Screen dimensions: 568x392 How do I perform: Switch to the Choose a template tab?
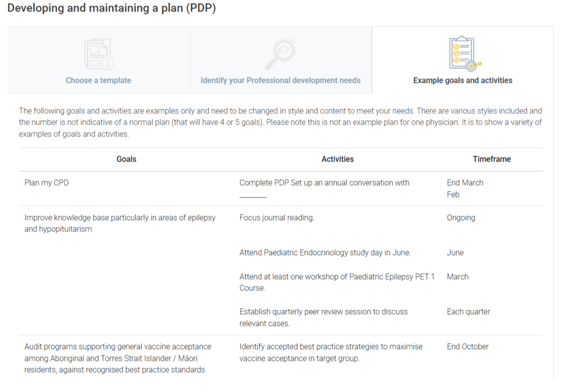(99, 80)
